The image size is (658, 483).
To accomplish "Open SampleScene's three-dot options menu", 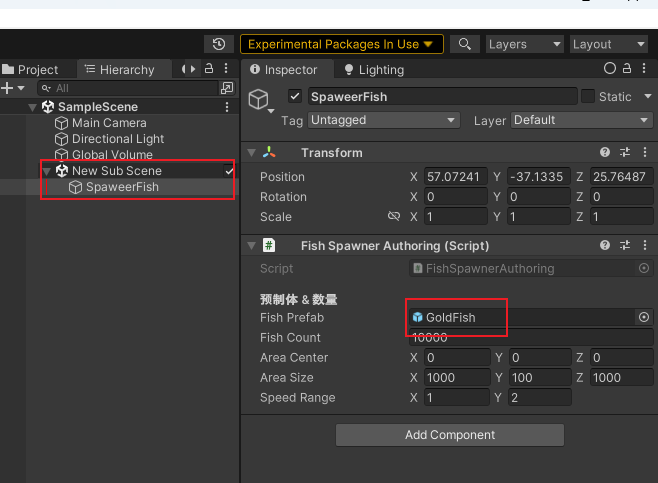I will [x=227, y=107].
